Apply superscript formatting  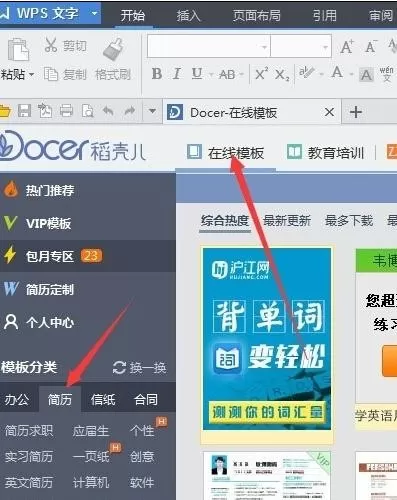click(262, 74)
